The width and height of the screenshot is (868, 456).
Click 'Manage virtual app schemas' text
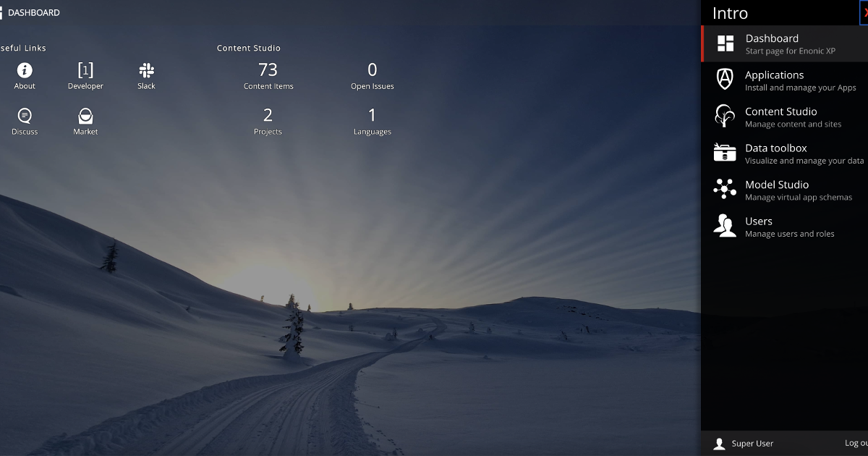click(799, 198)
